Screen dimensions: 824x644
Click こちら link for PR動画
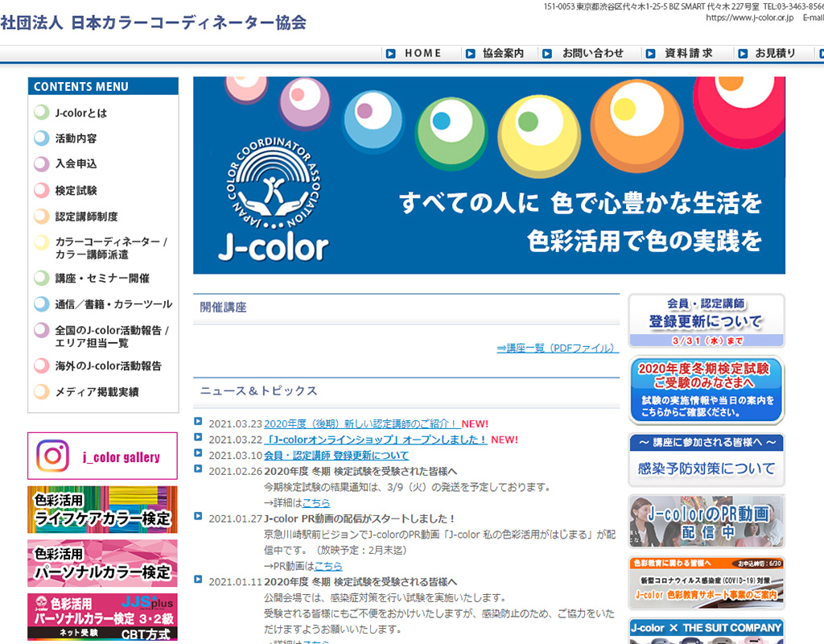point(328,566)
